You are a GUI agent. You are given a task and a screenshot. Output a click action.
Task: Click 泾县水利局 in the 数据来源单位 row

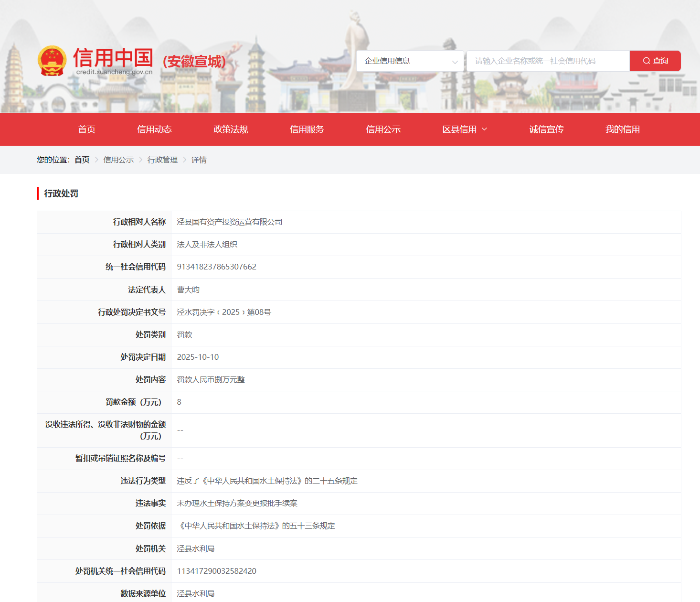[195, 594]
